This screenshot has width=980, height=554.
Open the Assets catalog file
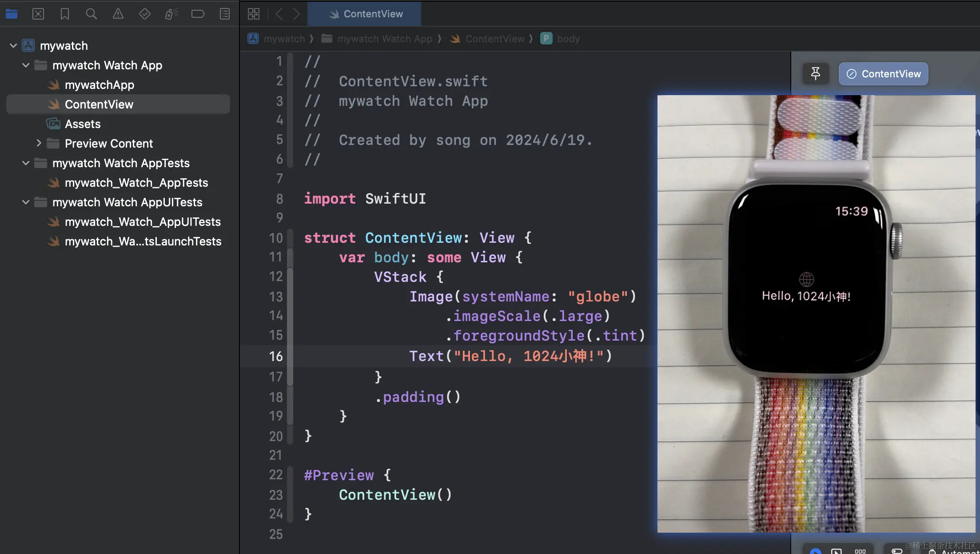pyautogui.click(x=83, y=124)
